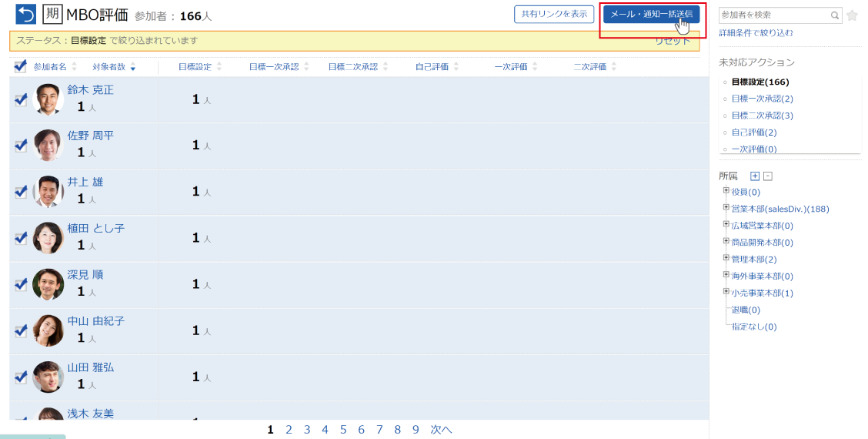
Task: Expand the 小売事業本部(1) tree node
Action: [x=726, y=291]
